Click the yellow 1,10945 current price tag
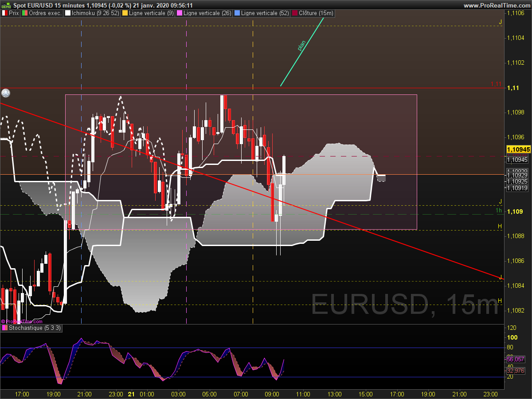The width and height of the screenshot is (532, 399). tap(518, 149)
